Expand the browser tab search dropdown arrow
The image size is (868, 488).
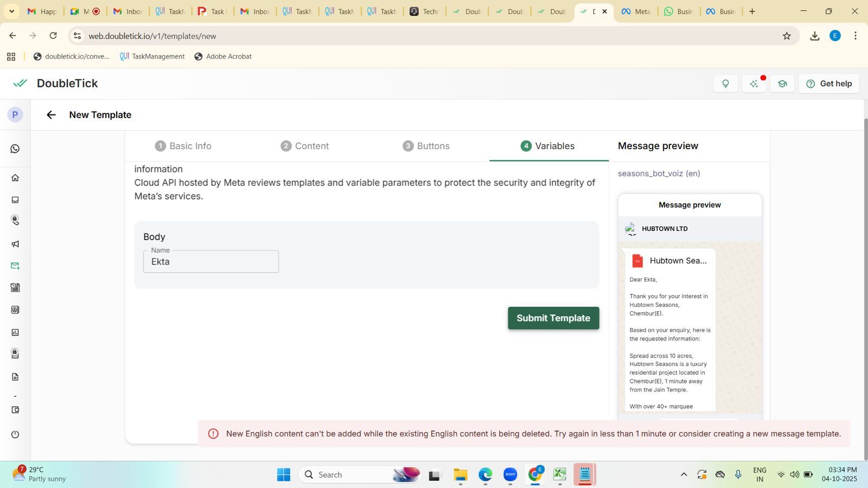(x=11, y=11)
